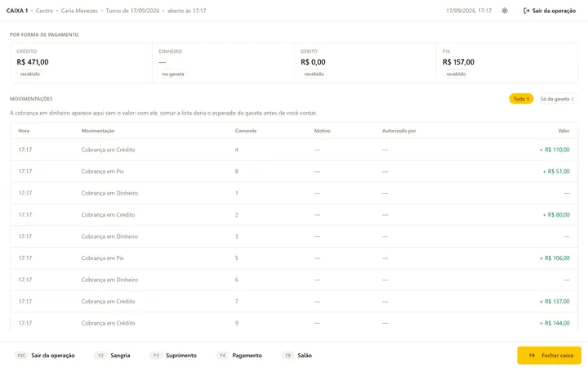Click the Hora column header
The width and height of the screenshot is (588, 368).
pos(24,131)
